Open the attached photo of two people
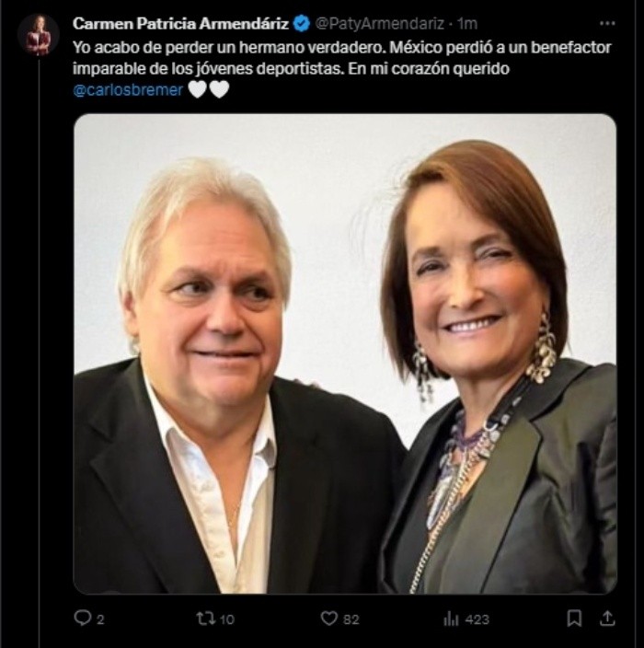The image size is (644, 648). click(345, 354)
